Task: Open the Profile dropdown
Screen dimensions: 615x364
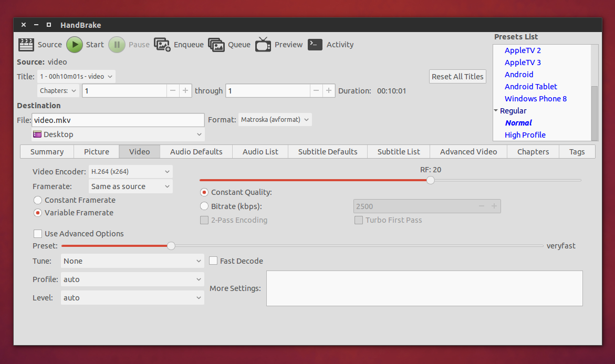Action: pos(132,279)
